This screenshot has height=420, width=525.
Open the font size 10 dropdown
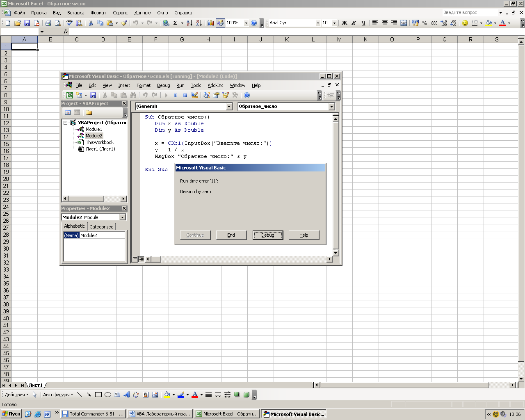(334, 23)
